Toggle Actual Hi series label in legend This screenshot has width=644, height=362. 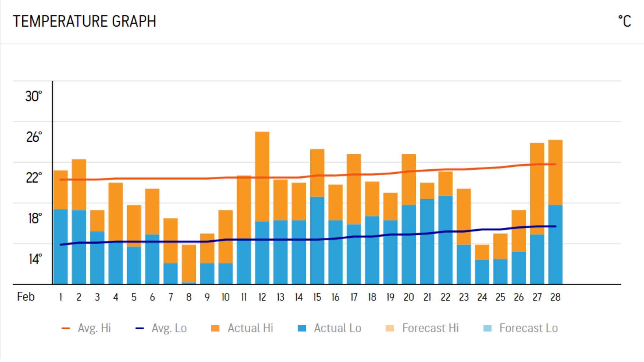tap(250, 328)
